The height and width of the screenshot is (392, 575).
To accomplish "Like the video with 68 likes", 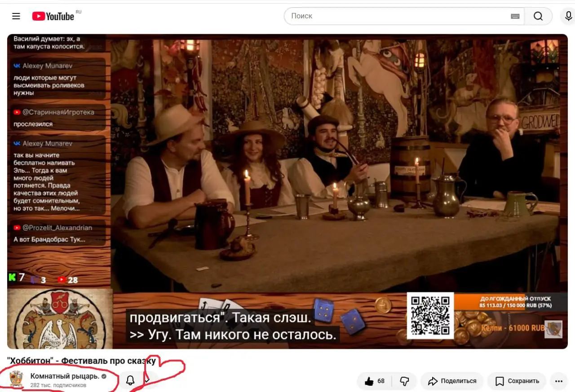I will coord(375,381).
